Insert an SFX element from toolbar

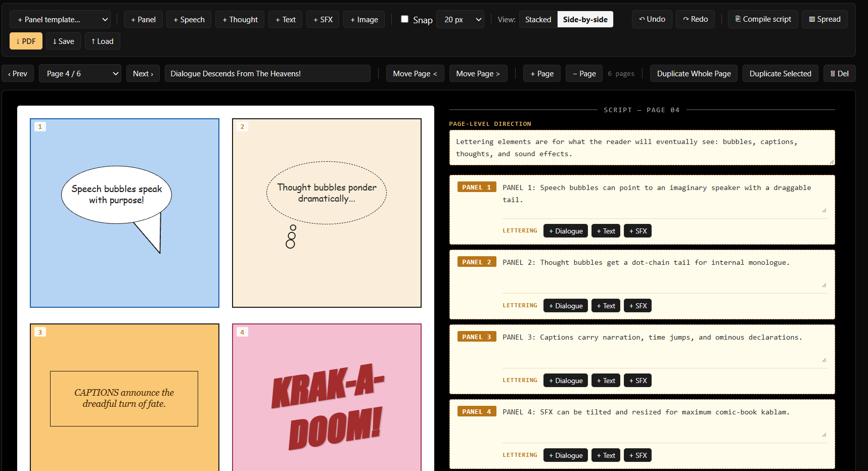(x=323, y=19)
